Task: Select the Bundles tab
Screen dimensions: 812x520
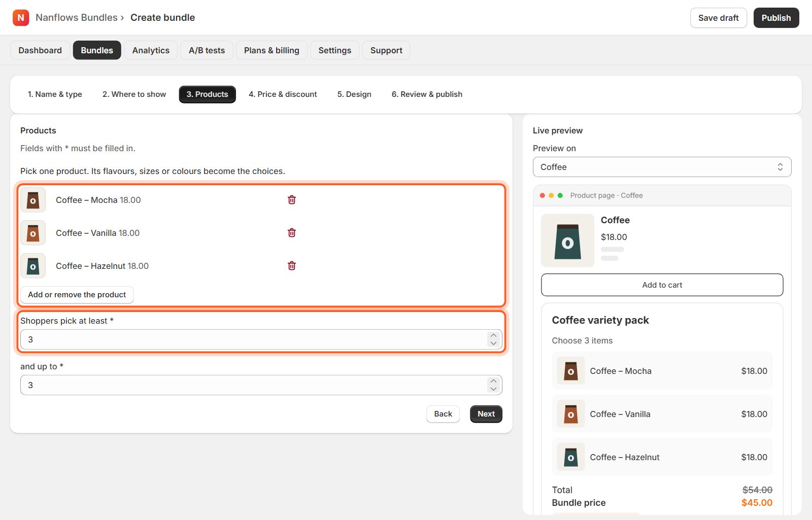Action: [97, 50]
